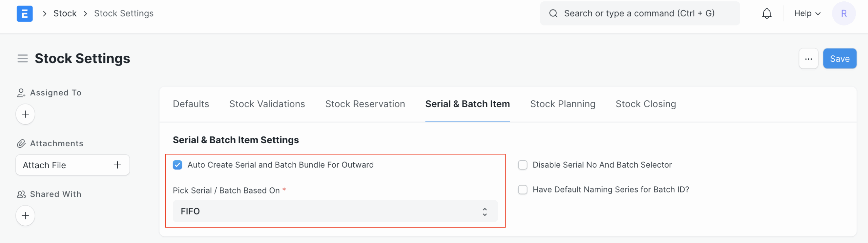Click plus icon under Shared With
868x243 pixels.
pyautogui.click(x=25, y=216)
